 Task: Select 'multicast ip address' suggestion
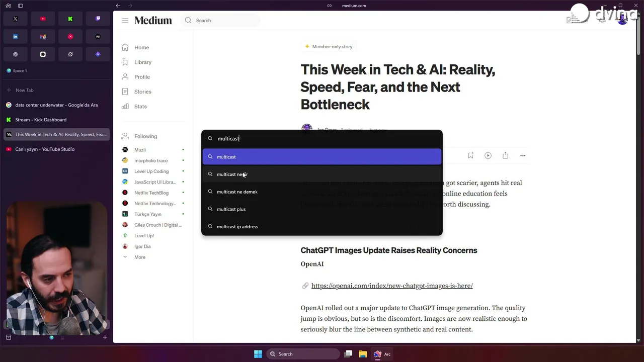pyautogui.click(x=322, y=227)
